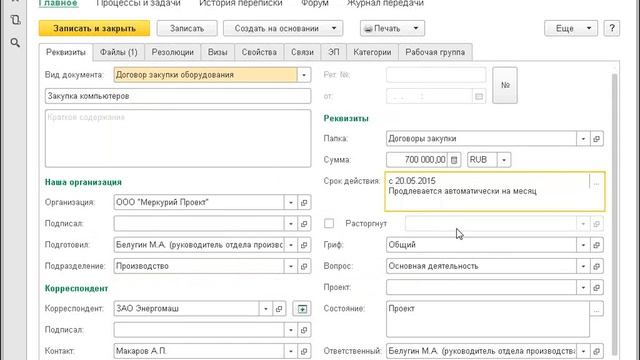Switch to the Свойства tab
Viewport: 640px width, 360px height.
[259, 52]
